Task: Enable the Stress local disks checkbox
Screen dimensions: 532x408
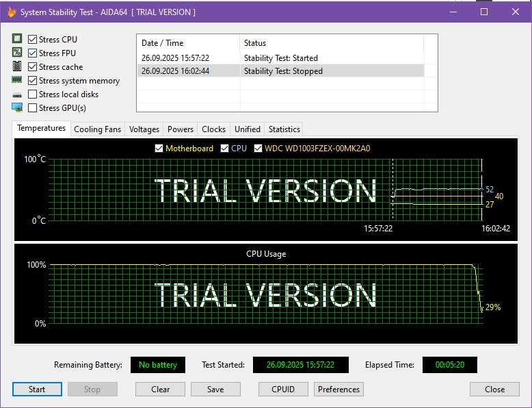Action: pos(32,94)
